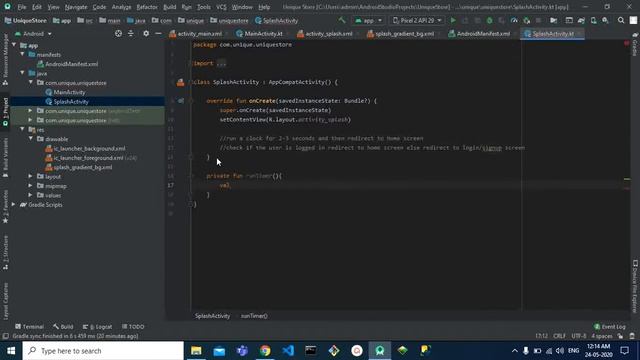Hide the Project panel with minus icon
This screenshot has width=640, height=360.
point(158,33)
